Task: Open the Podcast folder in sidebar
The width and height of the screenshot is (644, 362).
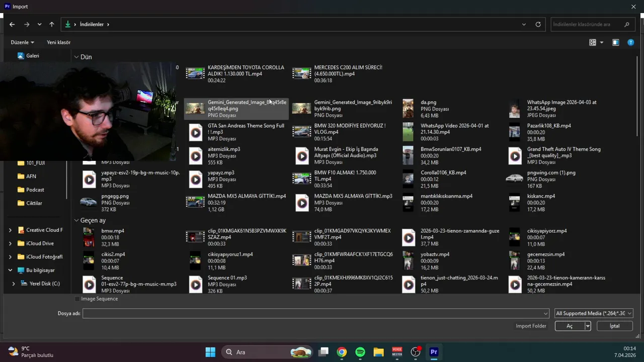Action: click(35, 190)
